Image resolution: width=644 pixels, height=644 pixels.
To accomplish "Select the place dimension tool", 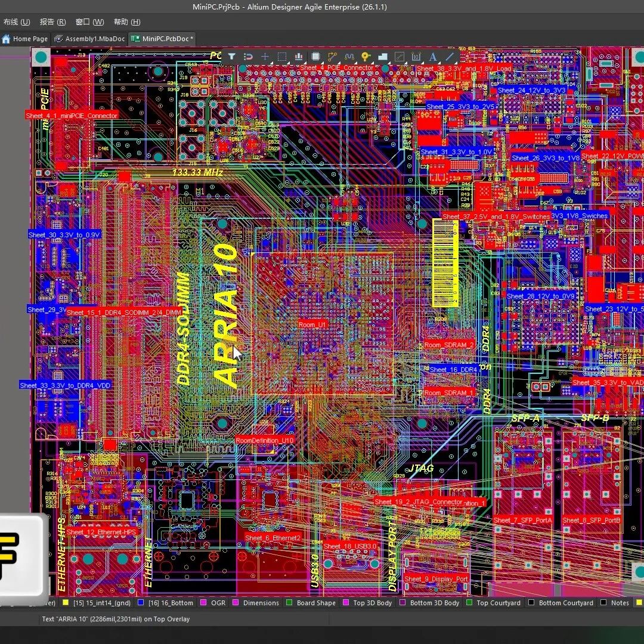I will [416, 57].
